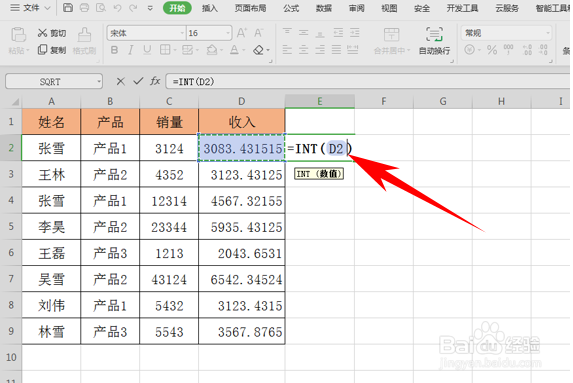Expand the eraser clear dropdown arrow
The width and height of the screenshot is (573, 383).
point(268,50)
